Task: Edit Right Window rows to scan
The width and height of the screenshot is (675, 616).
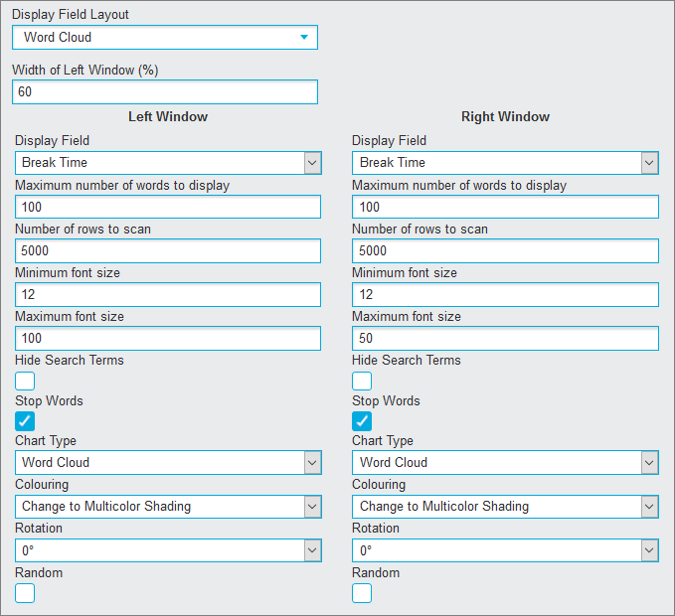Action: tap(505, 250)
